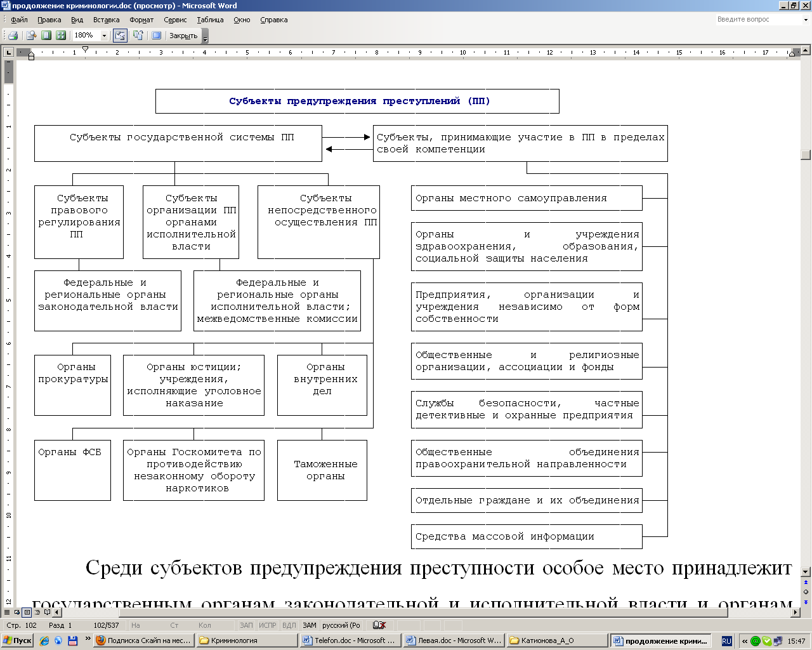
Task: Click the Print icon in the preview toolbar
Action: [x=12, y=36]
